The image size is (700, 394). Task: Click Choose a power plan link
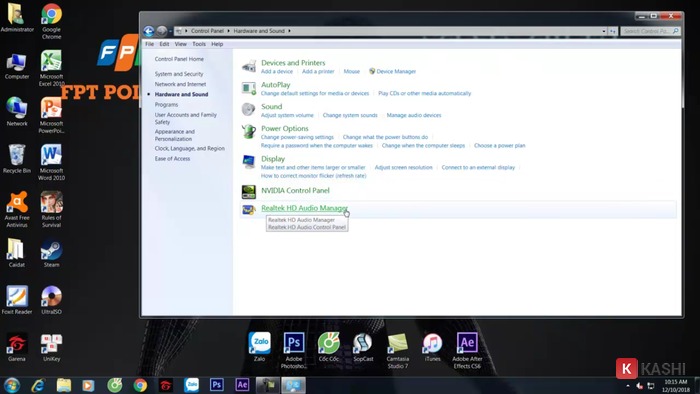click(x=500, y=145)
